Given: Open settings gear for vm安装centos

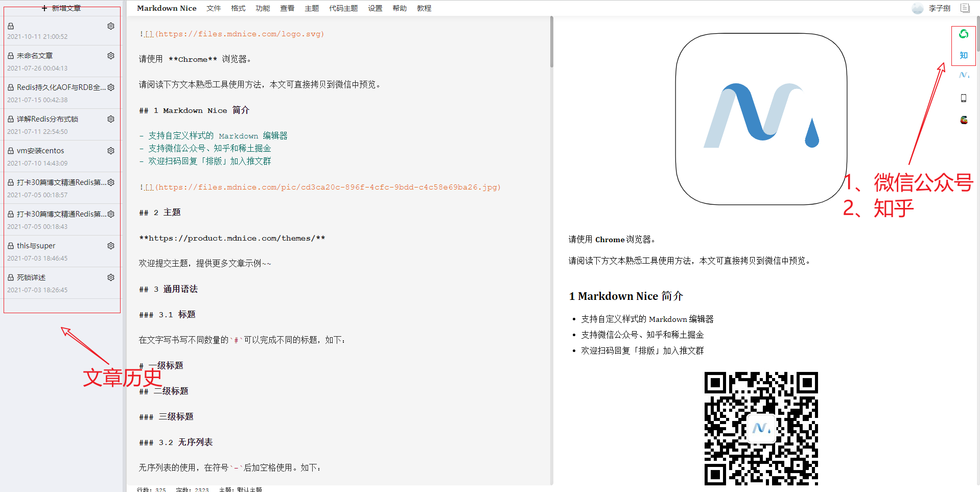Looking at the screenshot, I should (x=111, y=151).
